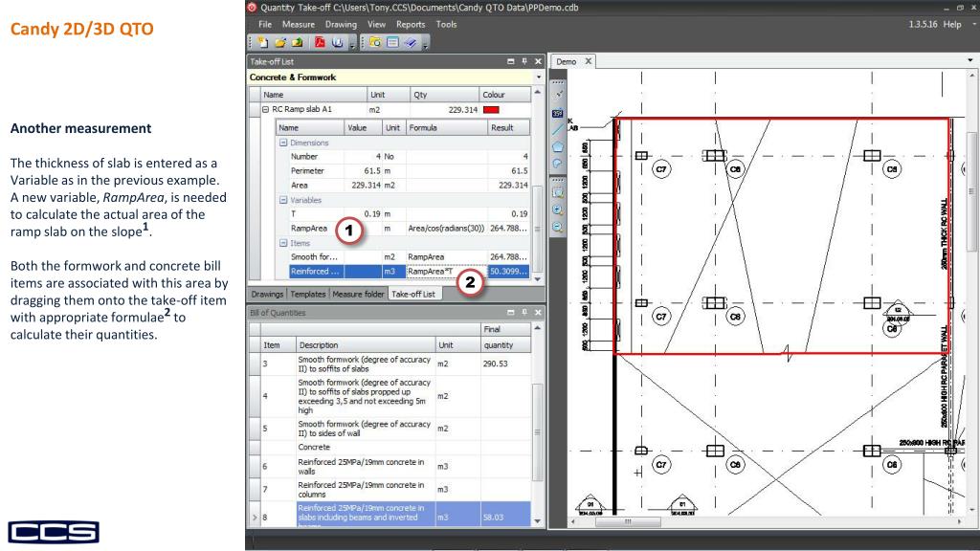This screenshot has height=551, width=980.
Task: Pin the Bill of Quantities panel
Action: 524,313
